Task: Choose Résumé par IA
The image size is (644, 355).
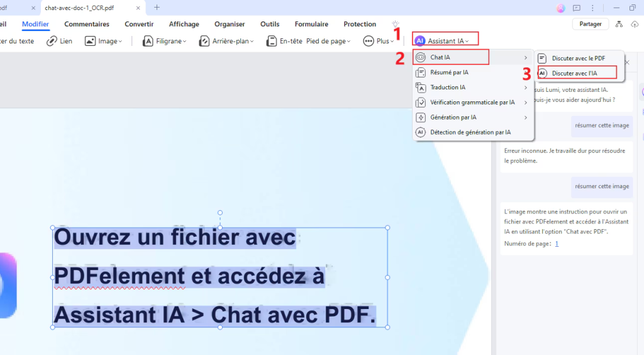Action: coord(473,73)
